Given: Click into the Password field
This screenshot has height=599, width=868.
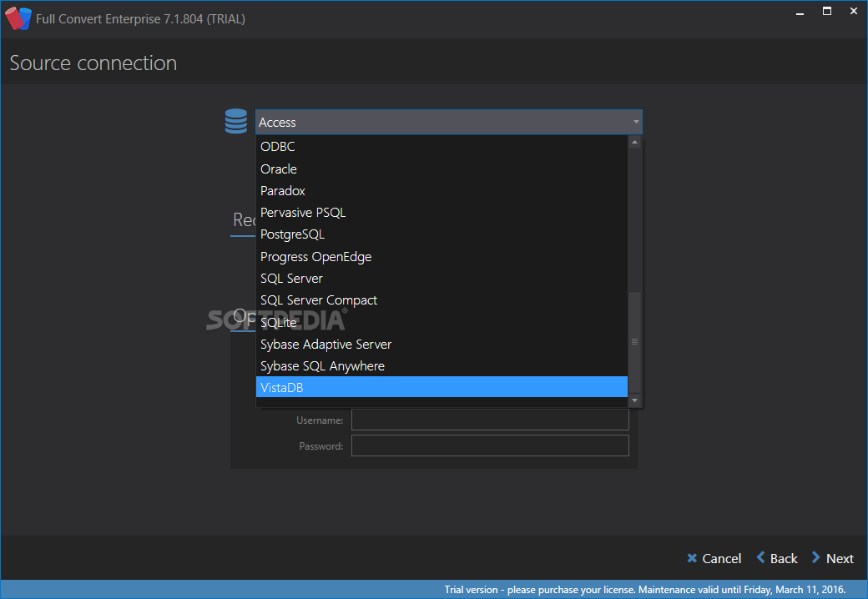Looking at the screenshot, I should tap(490, 445).
